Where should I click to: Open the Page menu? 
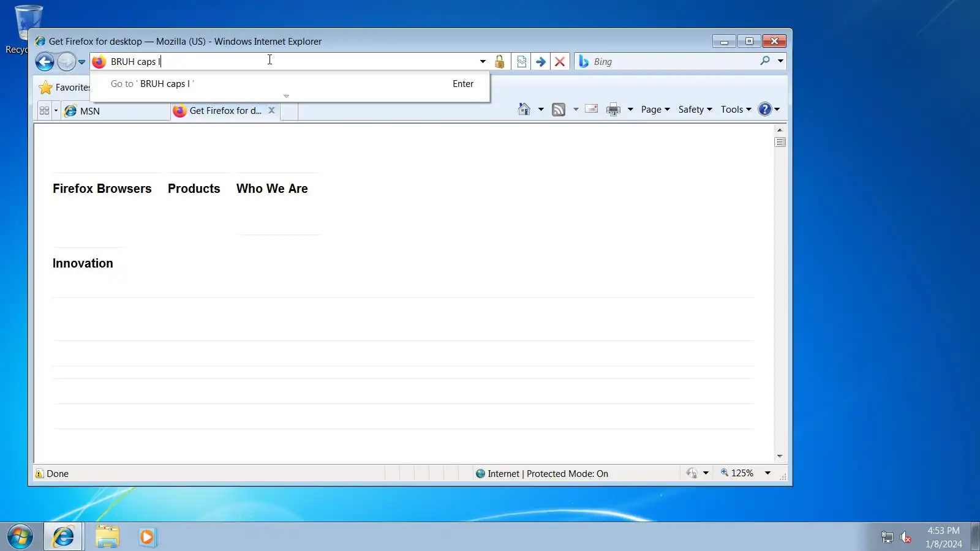[x=655, y=110]
